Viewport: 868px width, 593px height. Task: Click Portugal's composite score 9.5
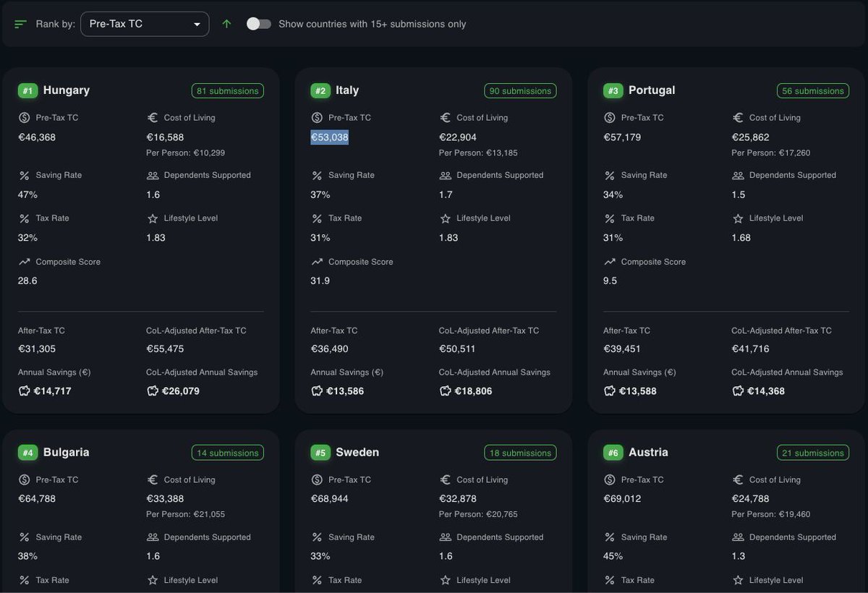click(x=610, y=281)
